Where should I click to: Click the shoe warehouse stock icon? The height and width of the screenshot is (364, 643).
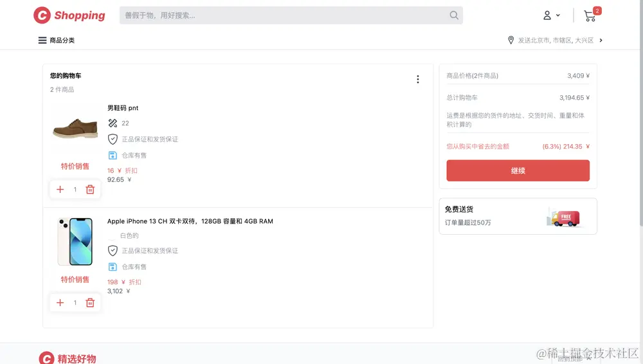(x=113, y=155)
